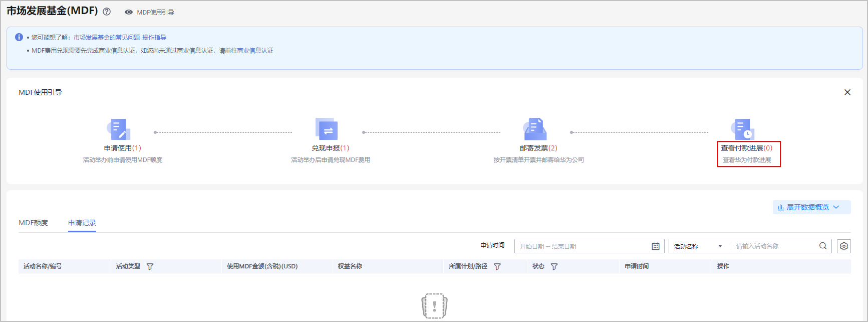The image size is (868, 322).
Task: Switch to the MDF额度 tab
Action: tap(34, 223)
